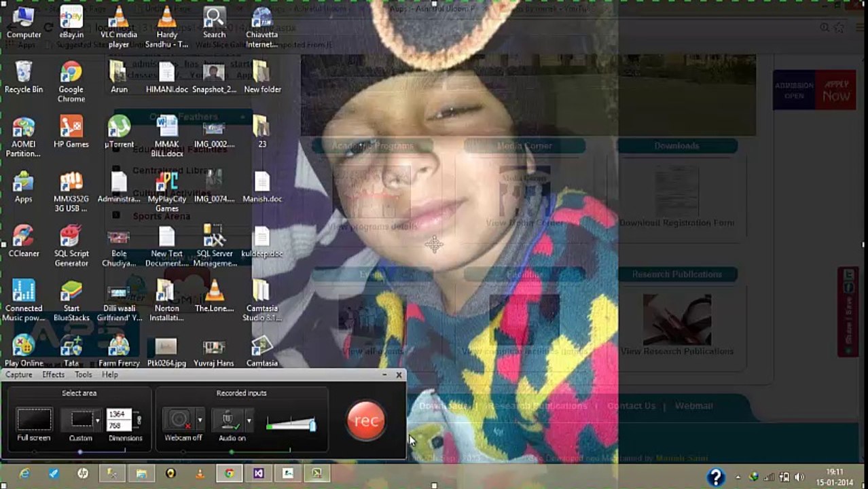This screenshot has width=868, height=489.
Task: Open webcam options dropdown arrow
Action: tap(200, 420)
